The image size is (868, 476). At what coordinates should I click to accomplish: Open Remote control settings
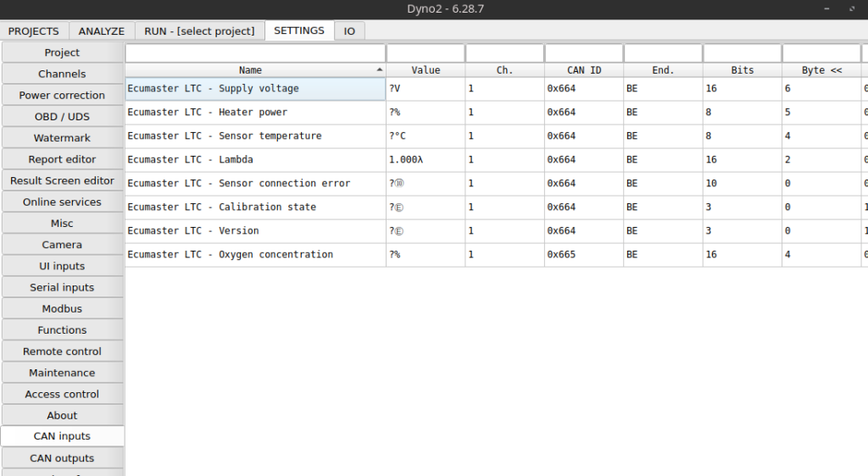(x=62, y=351)
